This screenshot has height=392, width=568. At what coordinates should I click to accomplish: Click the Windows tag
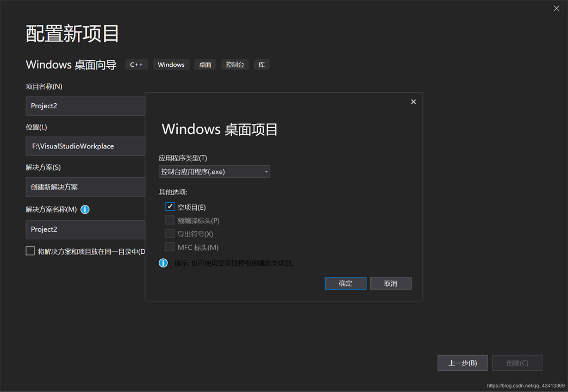[x=171, y=65]
